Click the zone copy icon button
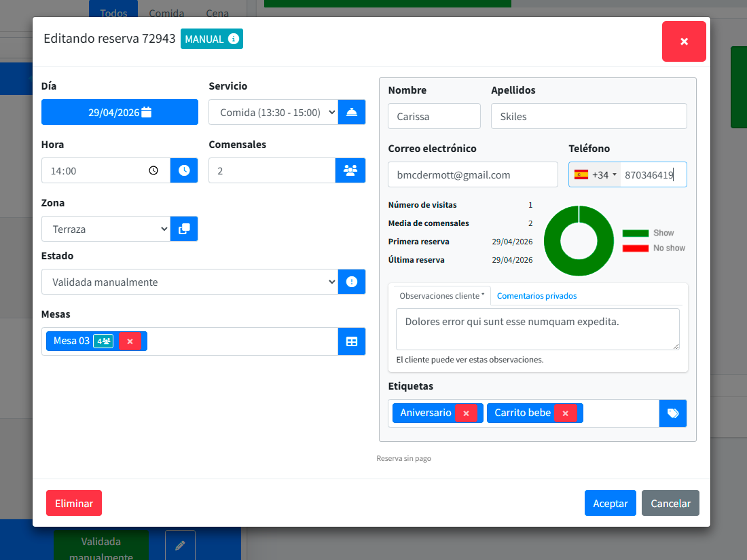Screen dimensions: 747x560 coord(184,229)
